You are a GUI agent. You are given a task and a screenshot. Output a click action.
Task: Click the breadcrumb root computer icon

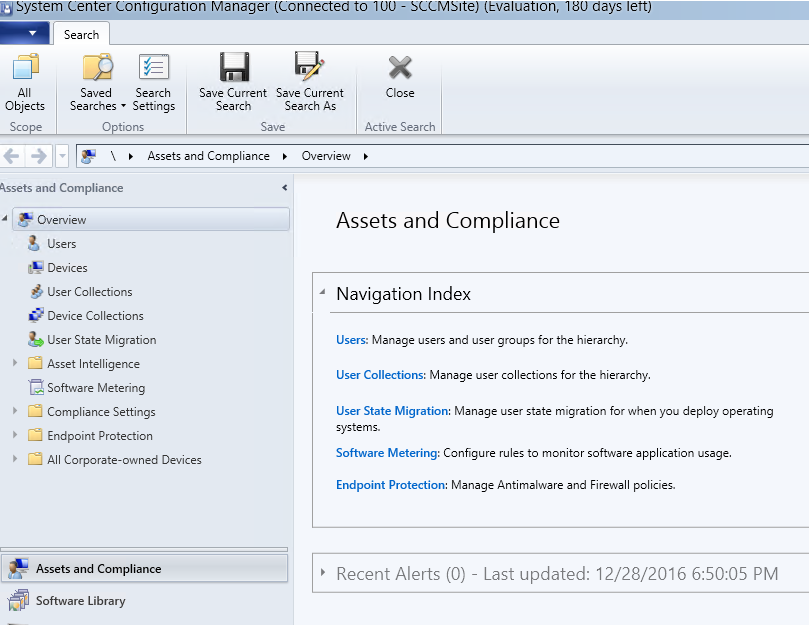coord(89,156)
